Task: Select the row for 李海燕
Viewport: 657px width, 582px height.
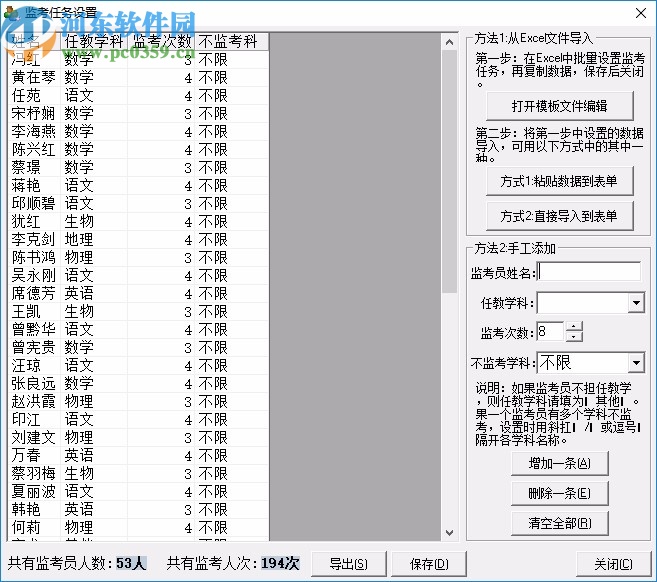Action: [x=138, y=132]
